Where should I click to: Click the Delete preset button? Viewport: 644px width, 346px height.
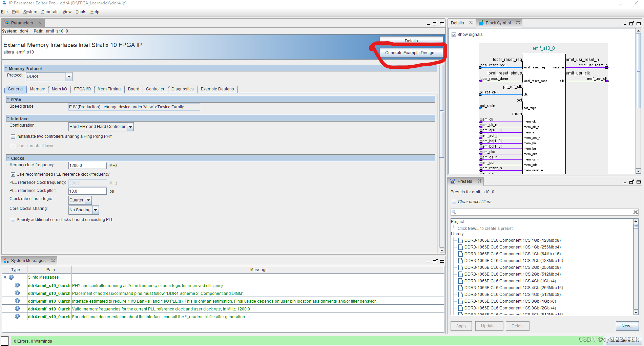point(518,326)
